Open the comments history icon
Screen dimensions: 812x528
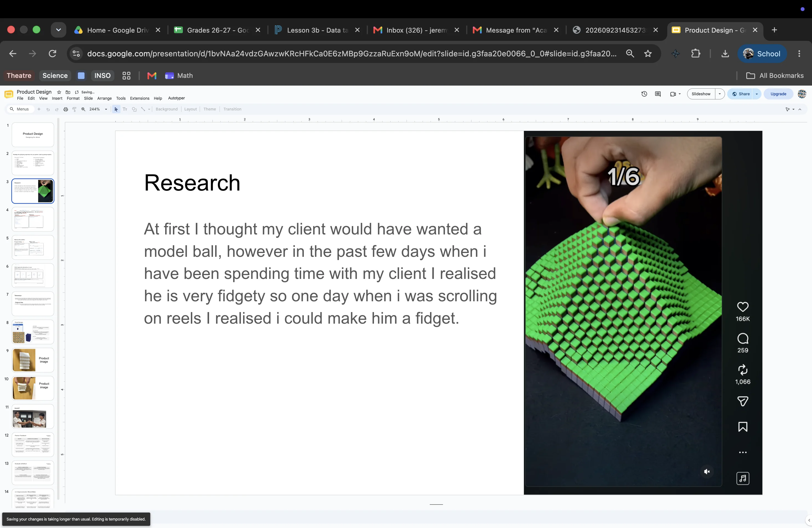[658, 94]
